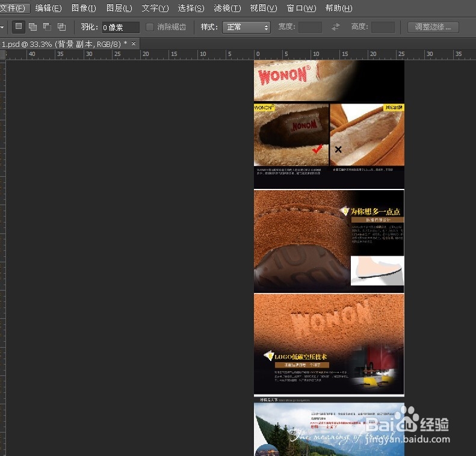Image resolution: width=476 pixels, height=456 pixels.
Task: Select the New Selection mode icon
Action: pyautogui.click(x=18, y=26)
